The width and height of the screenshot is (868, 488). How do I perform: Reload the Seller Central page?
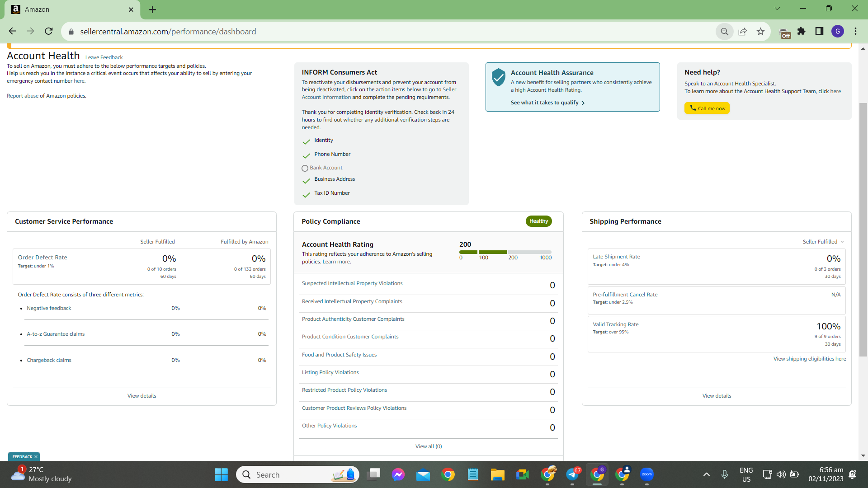[x=49, y=31]
